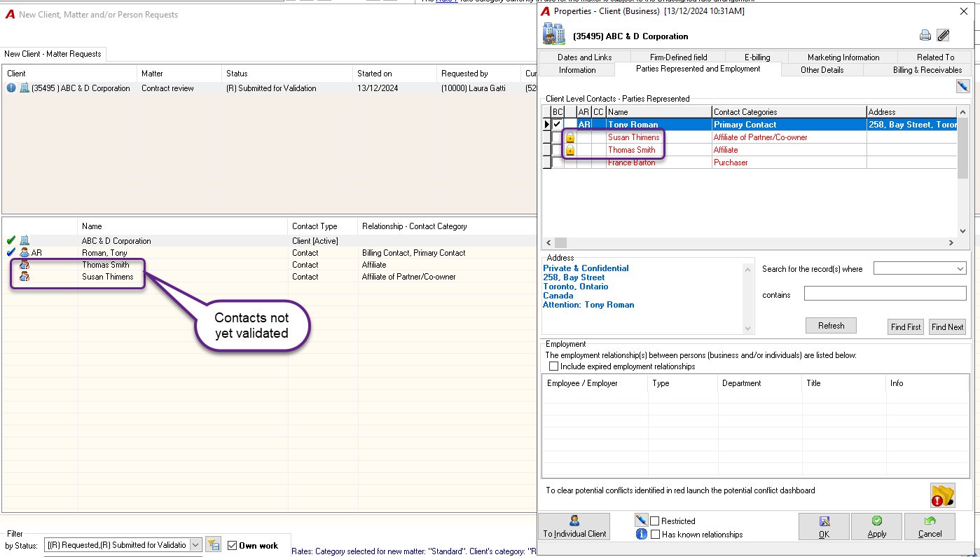
Task: Click the blue info icon near known relationships
Action: click(641, 534)
